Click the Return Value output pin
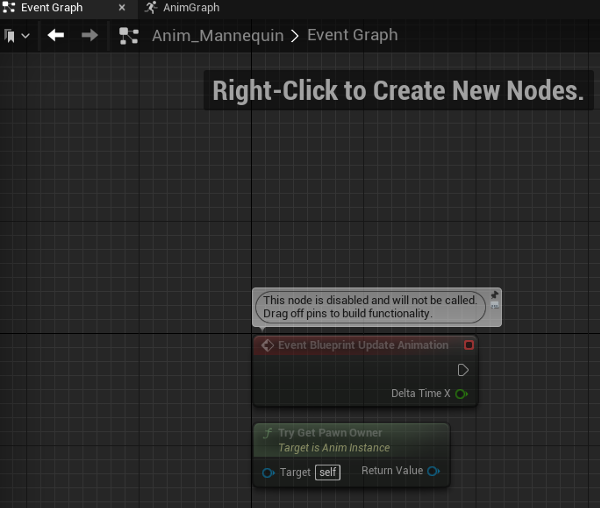The width and height of the screenshot is (600, 508). coord(434,471)
